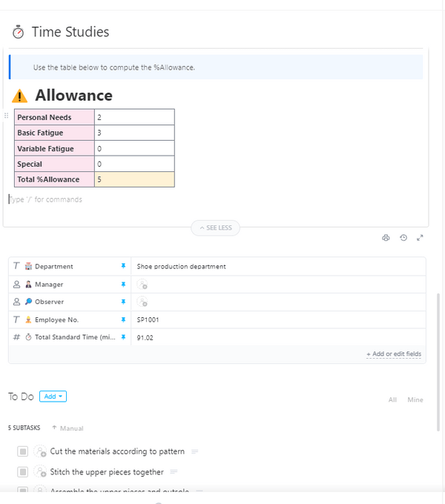Toggle status box for 'Cut the materials' subtask
This screenshot has width=445, height=504.
[23, 451]
